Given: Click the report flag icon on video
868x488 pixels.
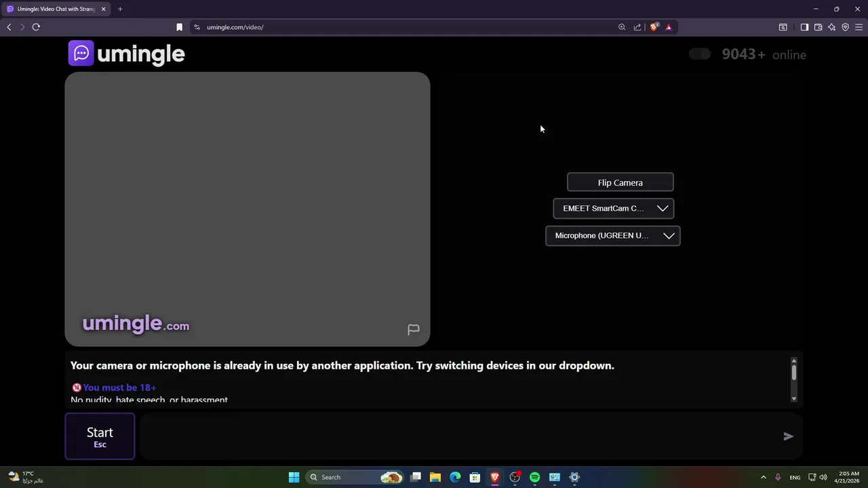Looking at the screenshot, I should pos(413,329).
